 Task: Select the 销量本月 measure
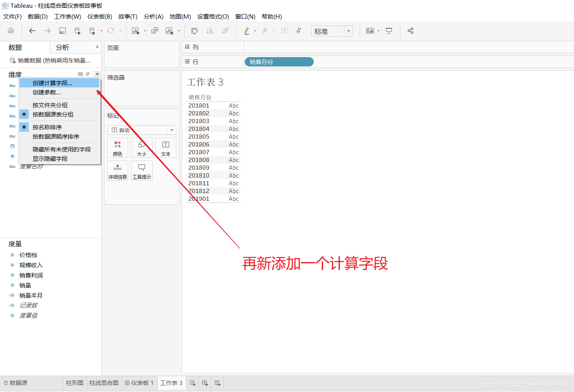31,296
